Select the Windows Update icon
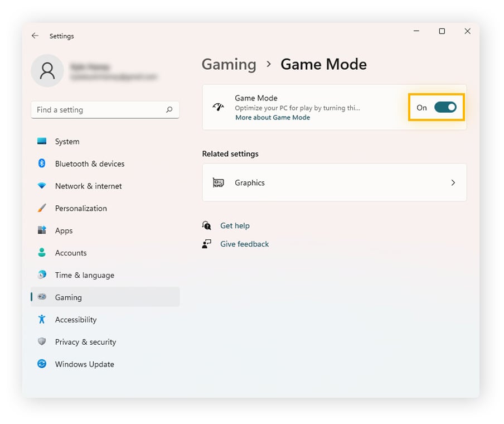 click(x=42, y=364)
